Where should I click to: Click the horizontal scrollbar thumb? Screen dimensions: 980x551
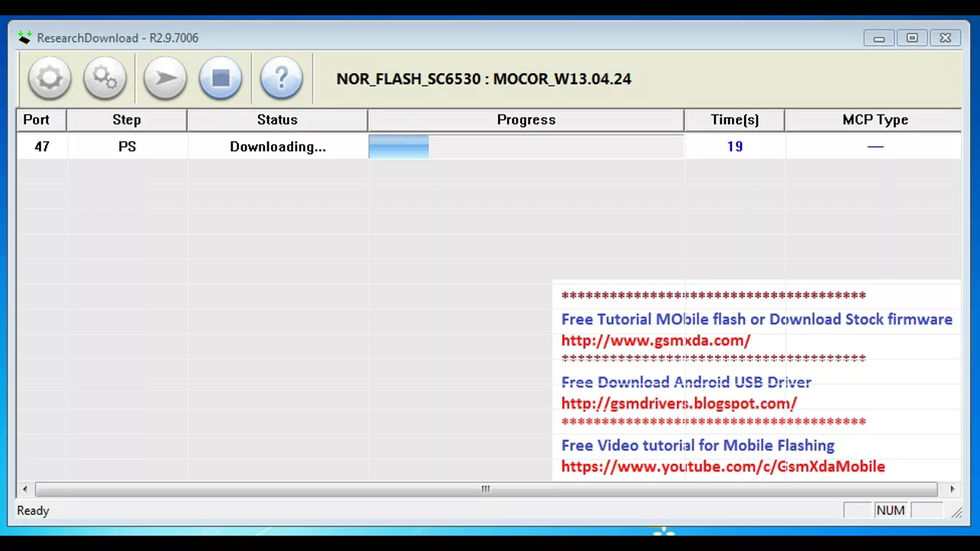click(486, 489)
